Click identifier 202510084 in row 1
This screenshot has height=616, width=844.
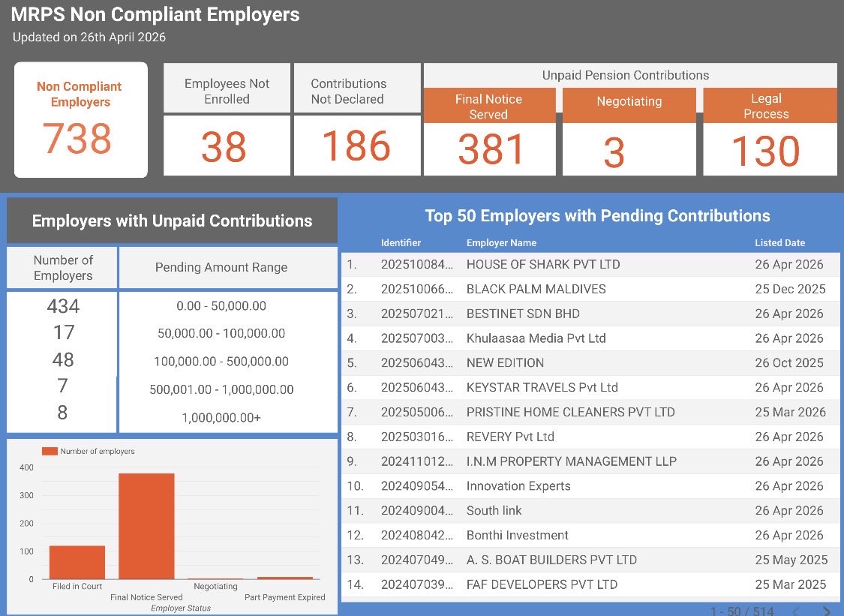(x=417, y=264)
